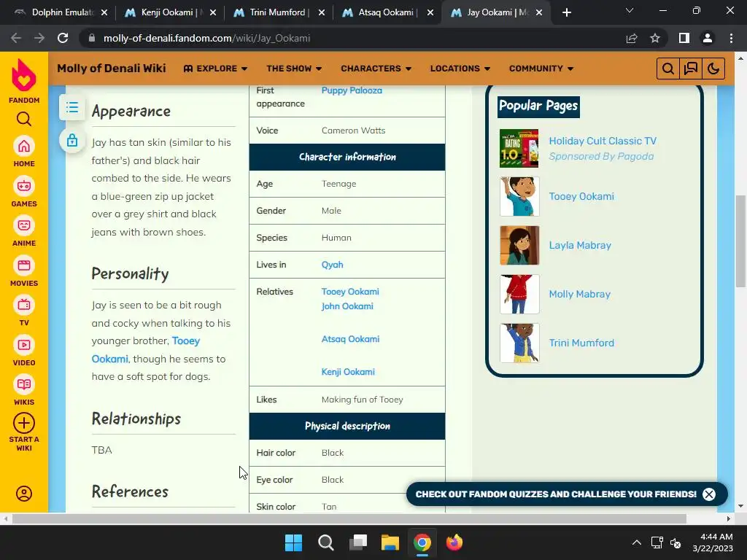
Task: Click the page lock icon
Action: (72, 141)
